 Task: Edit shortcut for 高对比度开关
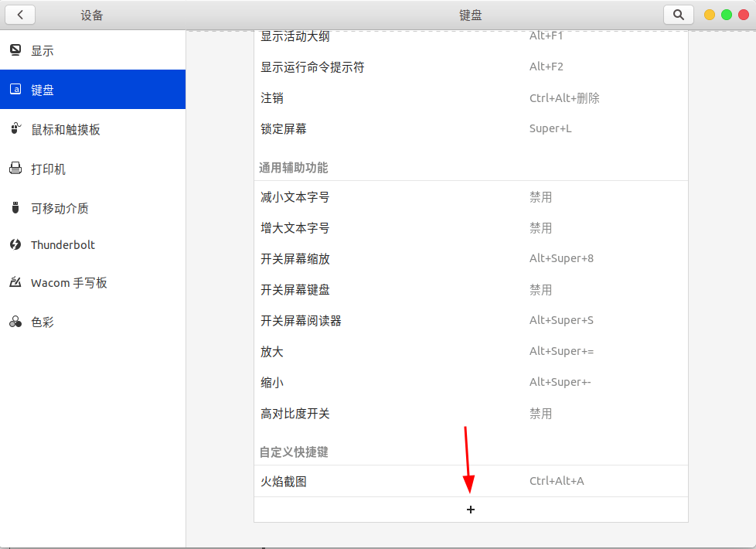pyautogui.click(x=471, y=414)
